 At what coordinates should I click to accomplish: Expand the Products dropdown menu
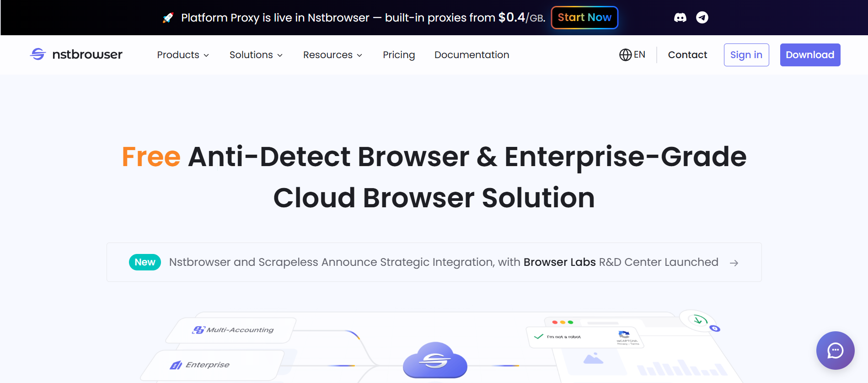183,55
